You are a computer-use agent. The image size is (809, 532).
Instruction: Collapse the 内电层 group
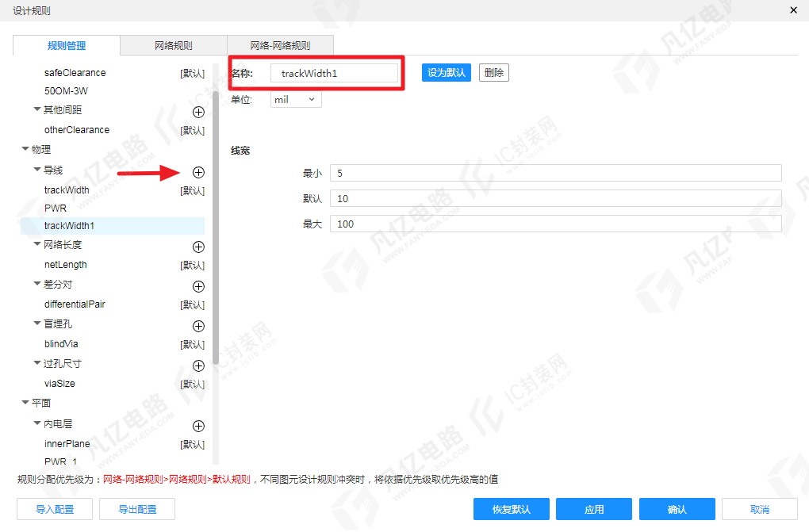pyautogui.click(x=37, y=423)
